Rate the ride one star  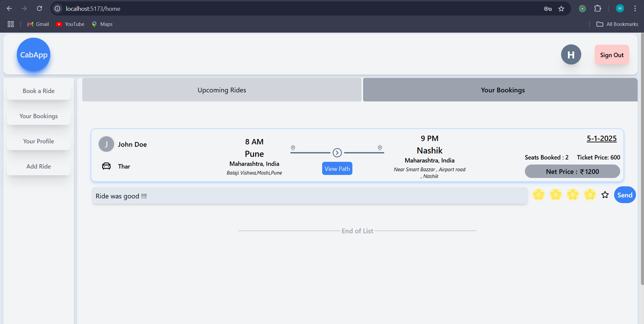click(x=538, y=194)
